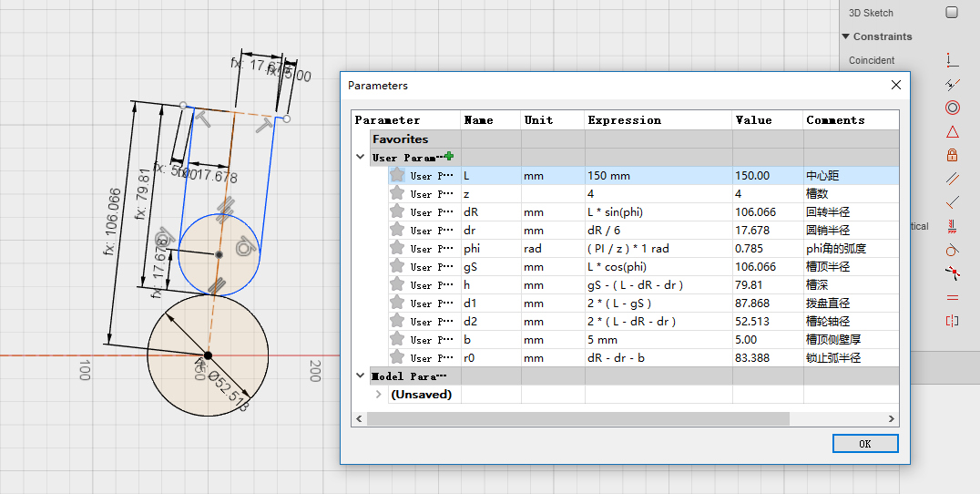The image size is (980, 494).
Task: Select the Curvature smooth constraint icon
Action: (x=952, y=273)
